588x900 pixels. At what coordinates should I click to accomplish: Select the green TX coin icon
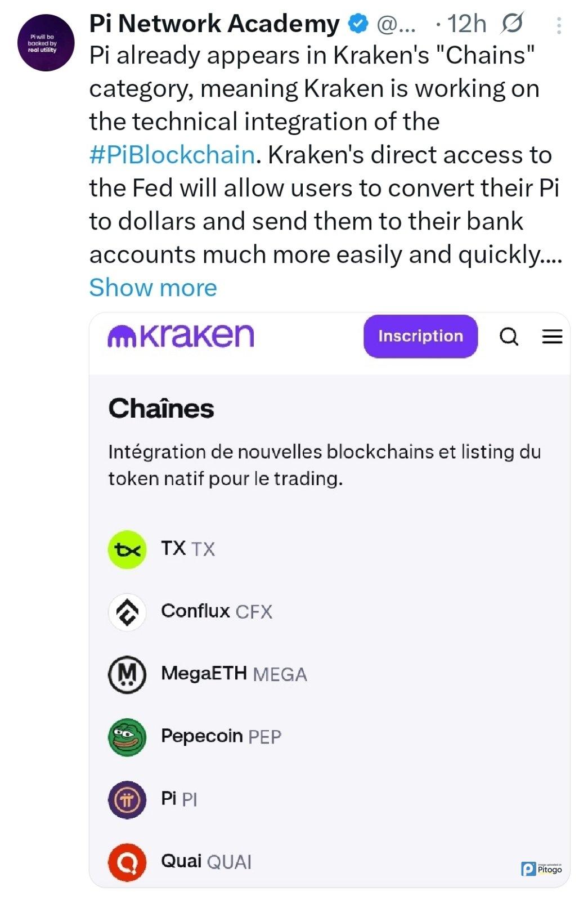(x=127, y=549)
